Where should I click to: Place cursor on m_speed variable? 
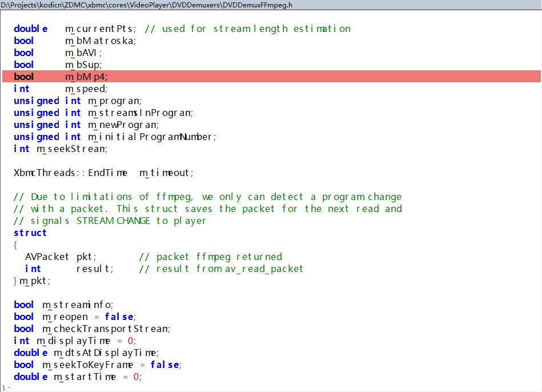tap(86, 89)
